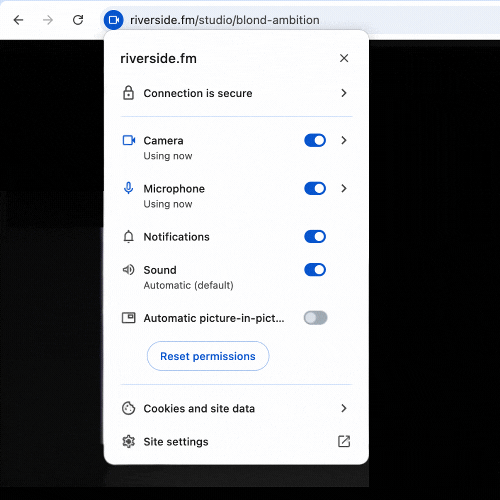Screen dimensions: 500x500
Task: Open Site settings via external link icon
Action: click(344, 441)
